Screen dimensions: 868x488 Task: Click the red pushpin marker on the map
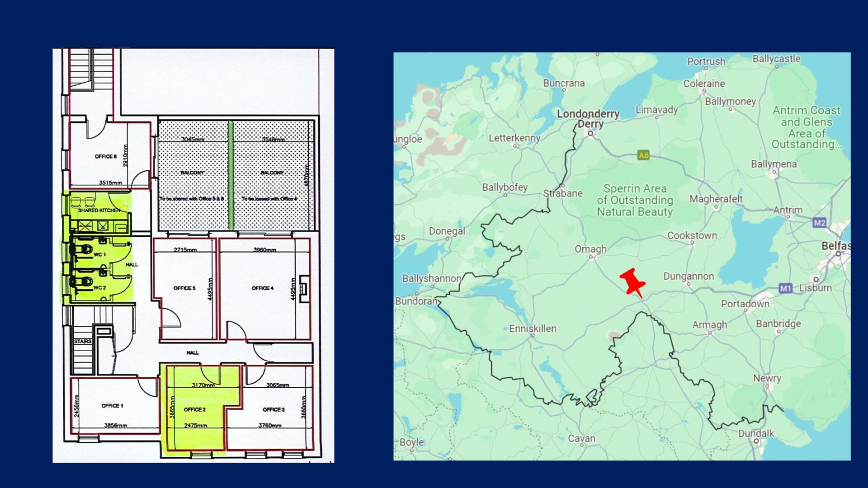tap(632, 282)
